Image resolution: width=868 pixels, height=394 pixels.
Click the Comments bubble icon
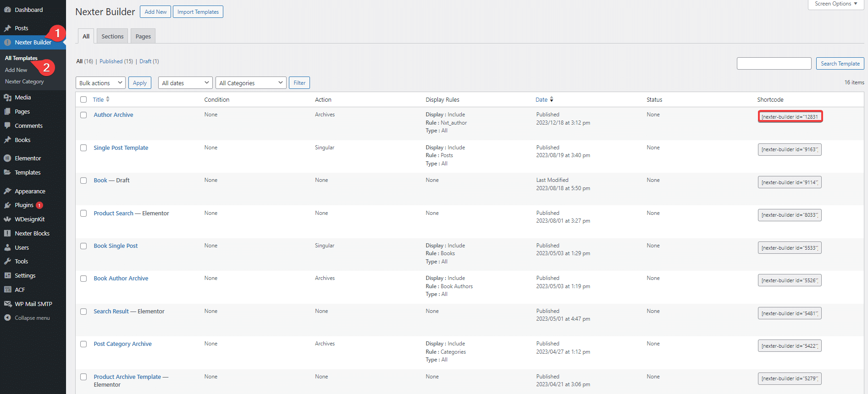(7, 126)
